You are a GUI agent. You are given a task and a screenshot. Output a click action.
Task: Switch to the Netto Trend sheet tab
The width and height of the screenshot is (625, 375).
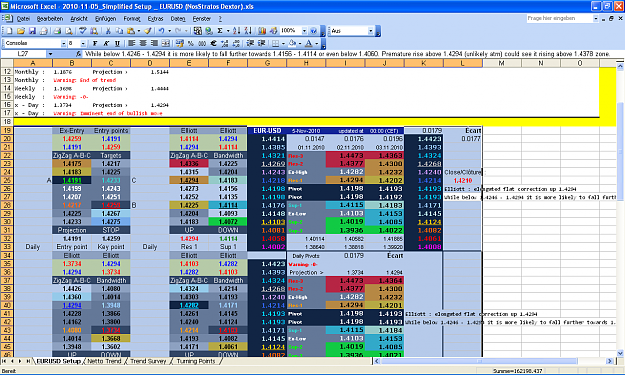pyautogui.click(x=104, y=361)
